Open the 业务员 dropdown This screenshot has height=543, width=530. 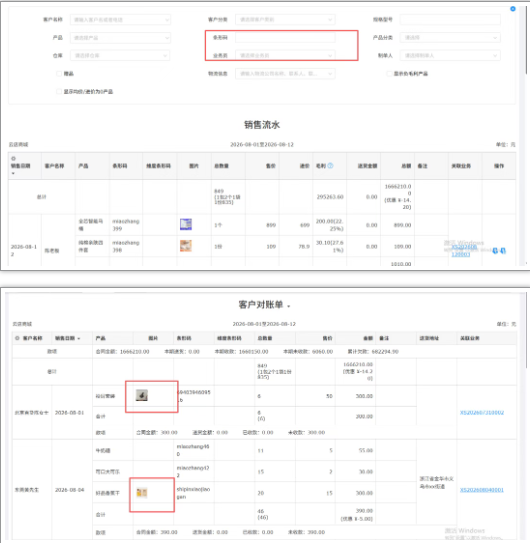pos(285,55)
